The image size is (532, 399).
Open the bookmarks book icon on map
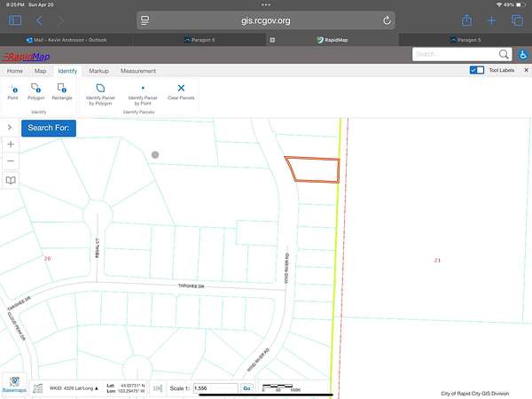pyautogui.click(x=11, y=180)
